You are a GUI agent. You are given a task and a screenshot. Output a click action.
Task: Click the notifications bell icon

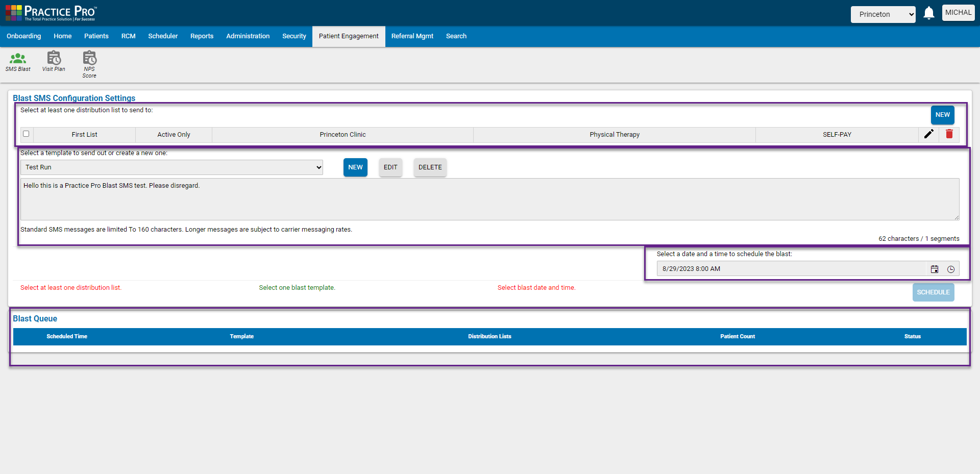click(928, 13)
